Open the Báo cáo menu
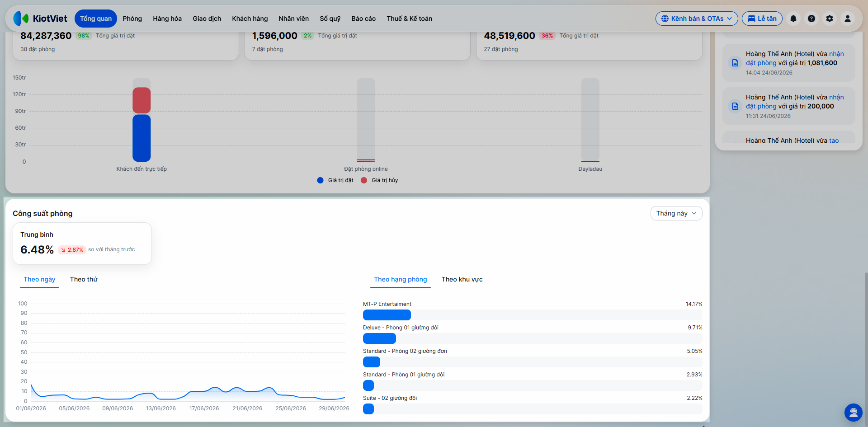The image size is (868, 427). pos(363,19)
